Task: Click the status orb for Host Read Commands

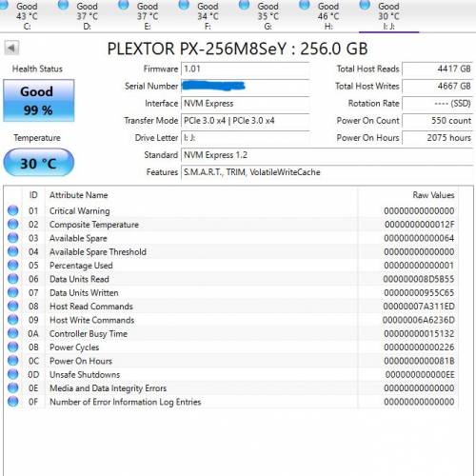Action: 13,306
